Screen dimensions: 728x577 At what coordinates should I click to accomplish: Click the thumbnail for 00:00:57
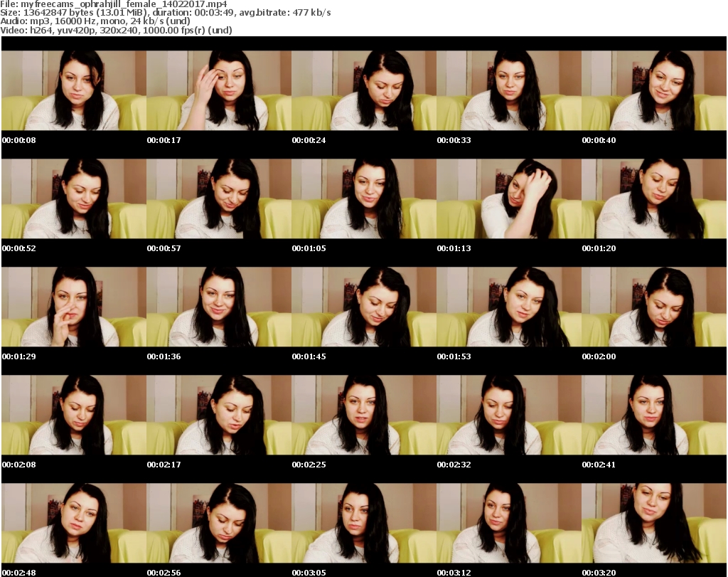pos(219,198)
